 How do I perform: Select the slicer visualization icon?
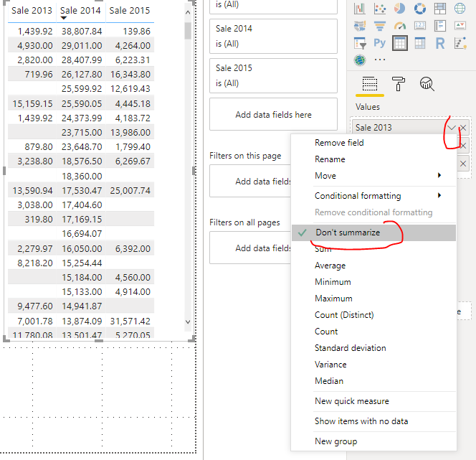point(360,43)
